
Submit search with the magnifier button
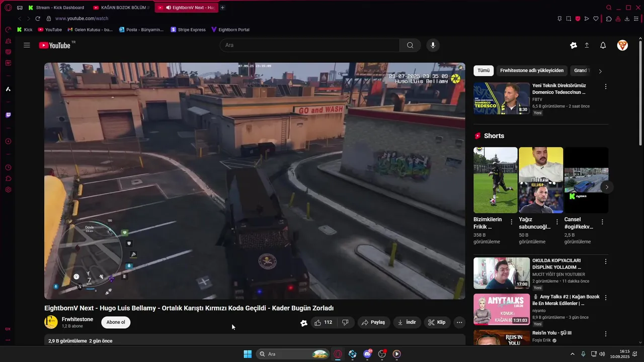point(410,45)
